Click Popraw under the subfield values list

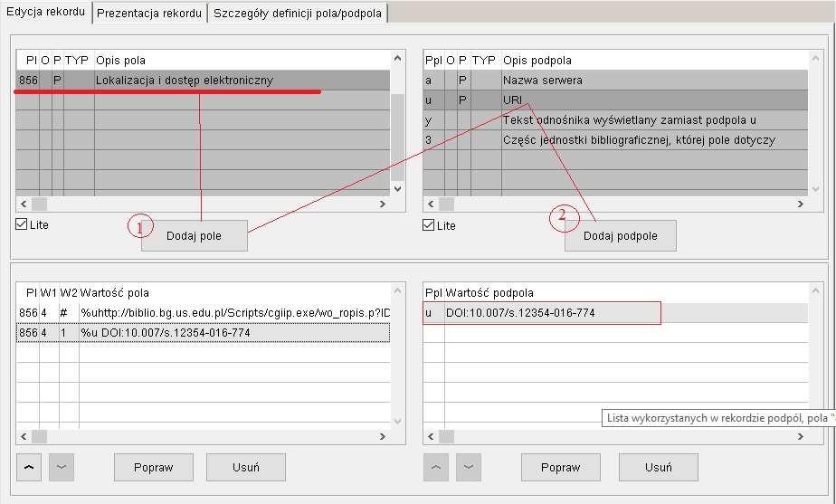(x=560, y=467)
